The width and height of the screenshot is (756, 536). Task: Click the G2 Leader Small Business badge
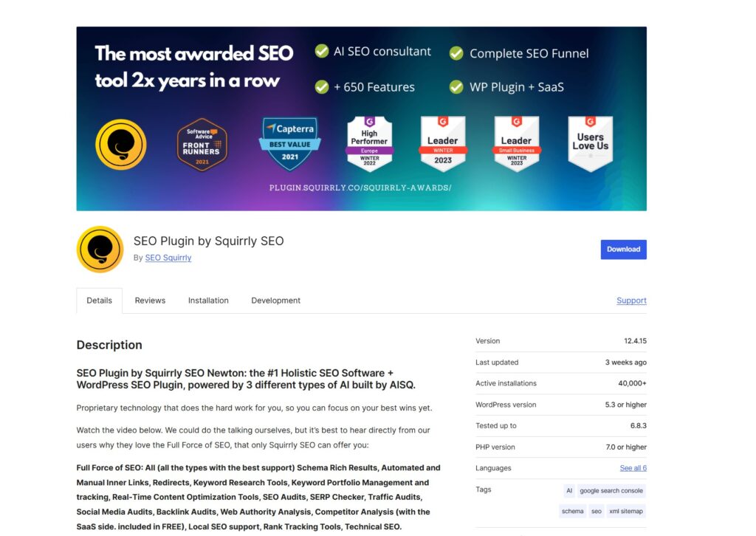click(516, 144)
